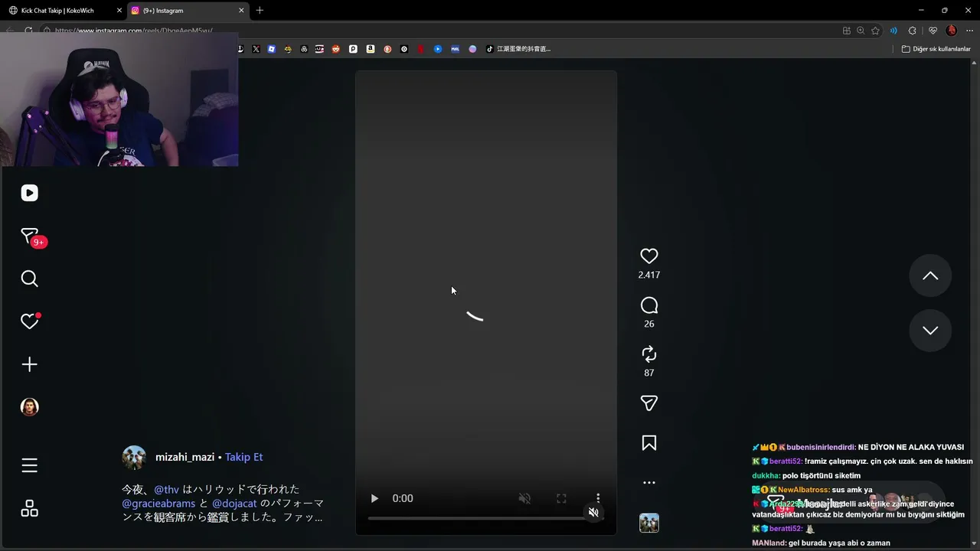Click the 87 repost count
980x551 pixels.
coord(648,373)
